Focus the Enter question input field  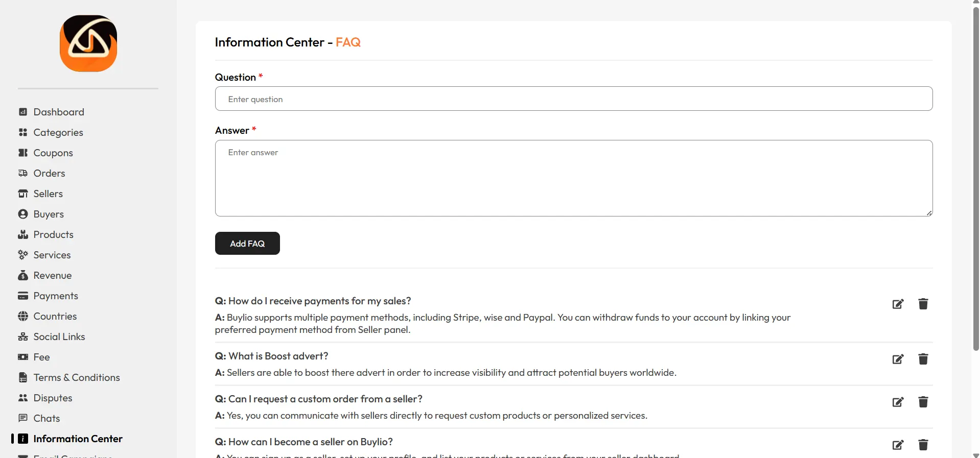(574, 99)
